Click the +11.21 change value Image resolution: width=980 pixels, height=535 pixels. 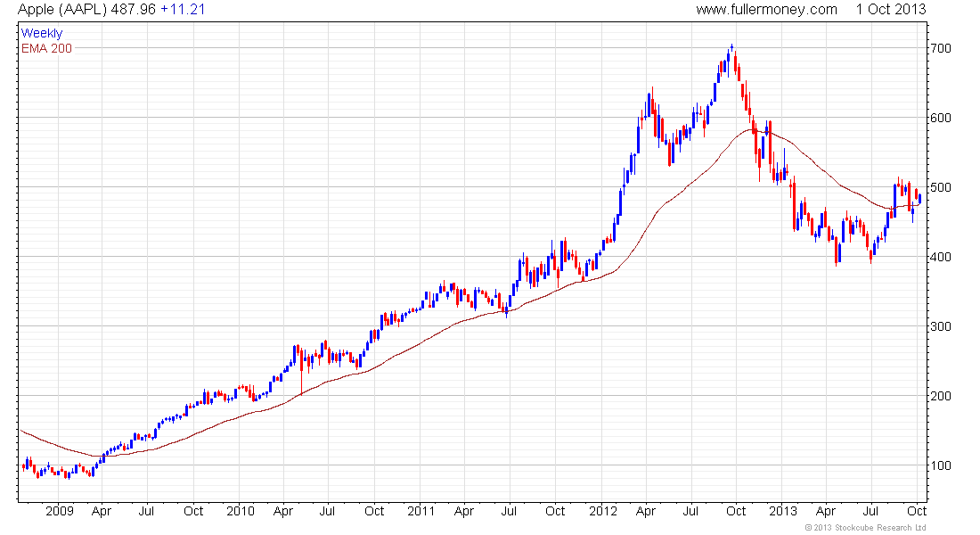pos(184,10)
